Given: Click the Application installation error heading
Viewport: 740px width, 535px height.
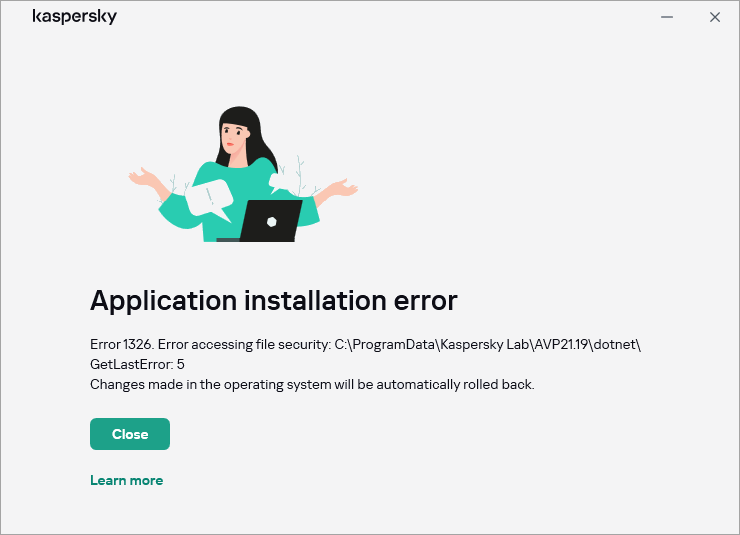Looking at the screenshot, I should tap(273, 300).
